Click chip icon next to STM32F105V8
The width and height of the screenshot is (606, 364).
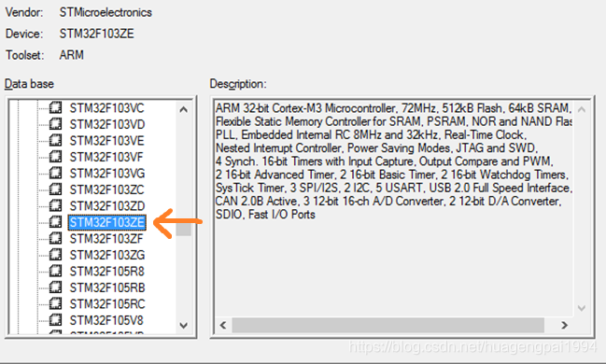(x=55, y=320)
